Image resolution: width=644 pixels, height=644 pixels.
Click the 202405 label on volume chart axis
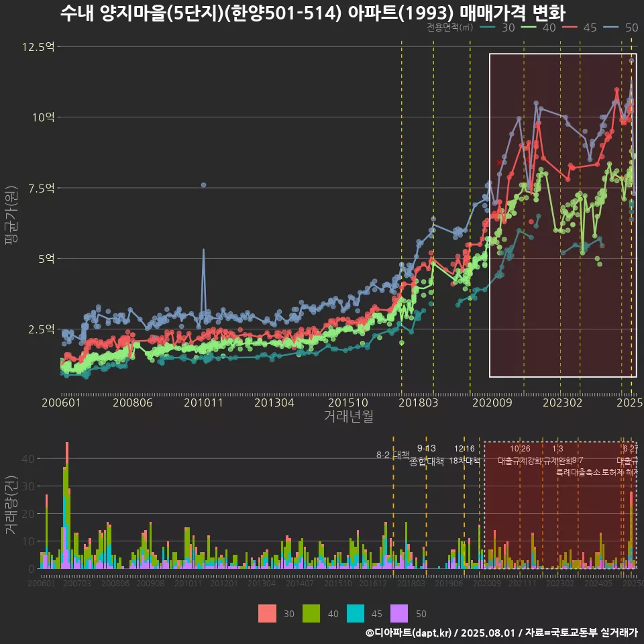point(598,583)
